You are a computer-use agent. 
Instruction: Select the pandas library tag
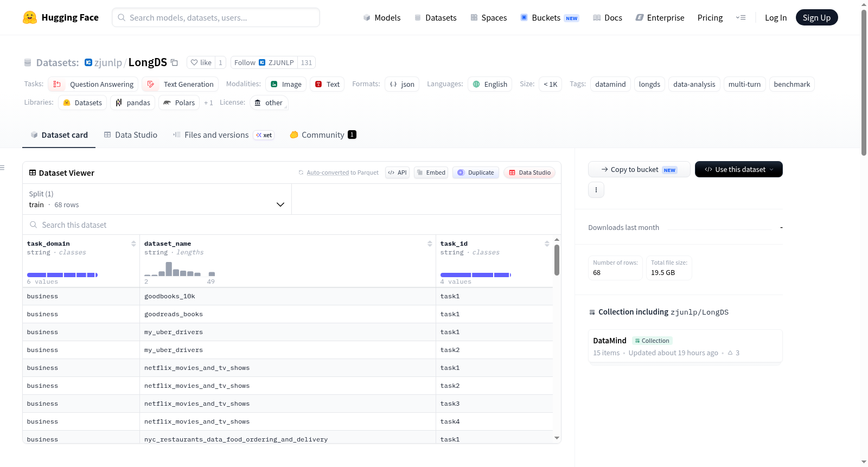[x=133, y=103]
